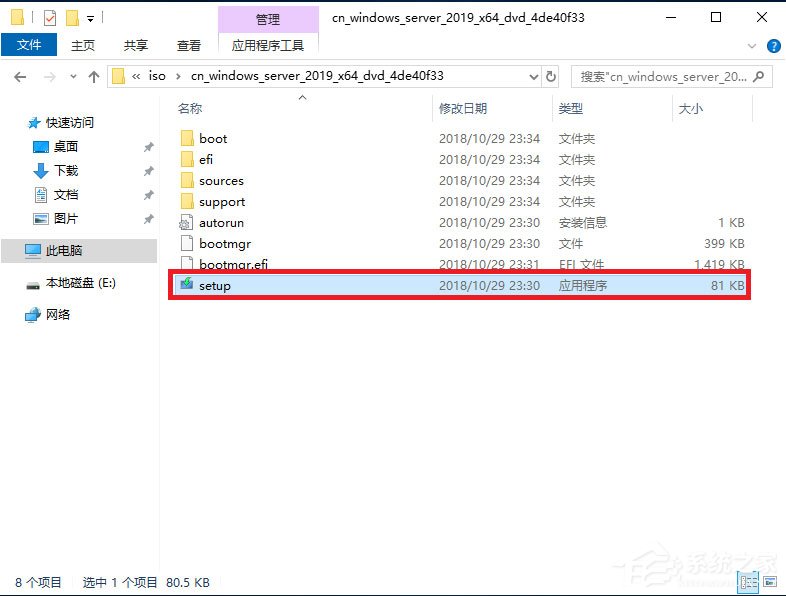Image resolution: width=786 pixels, height=596 pixels.
Task: Select 此电脑 in the navigation pane
Action: click(x=79, y=251)
